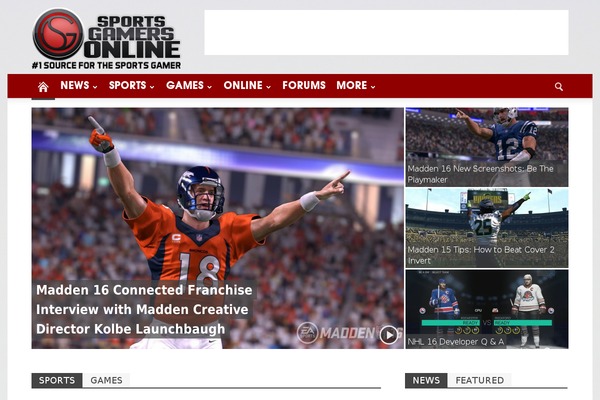Open the search magnifier icon

pyautogui.click(x=559, y=87)
